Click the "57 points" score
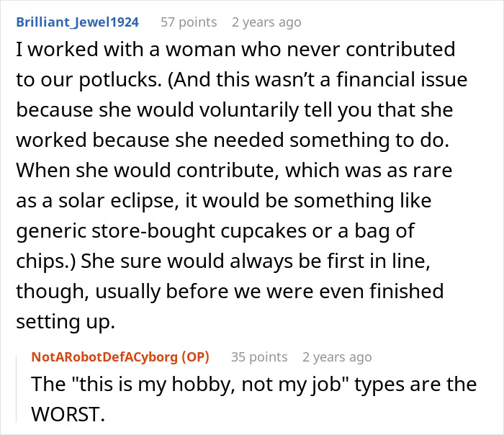This screenshot has height=435, width=504. point(189,22)
